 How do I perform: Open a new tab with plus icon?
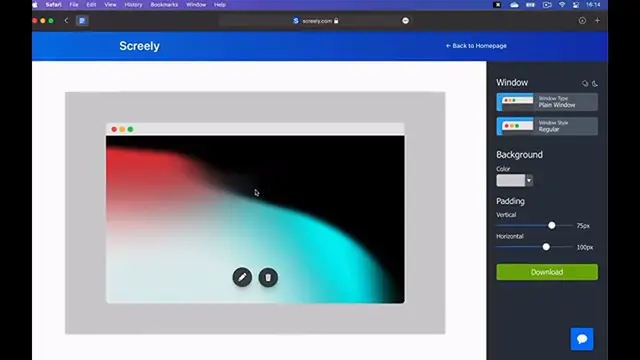[597, 20]
